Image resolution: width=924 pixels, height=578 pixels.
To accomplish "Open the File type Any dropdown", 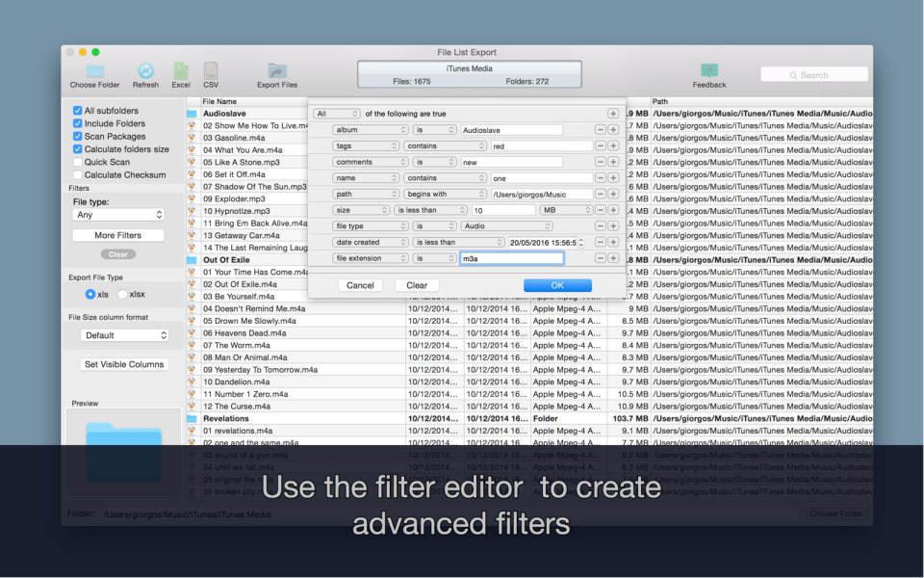I will click(x=118, y=215).
